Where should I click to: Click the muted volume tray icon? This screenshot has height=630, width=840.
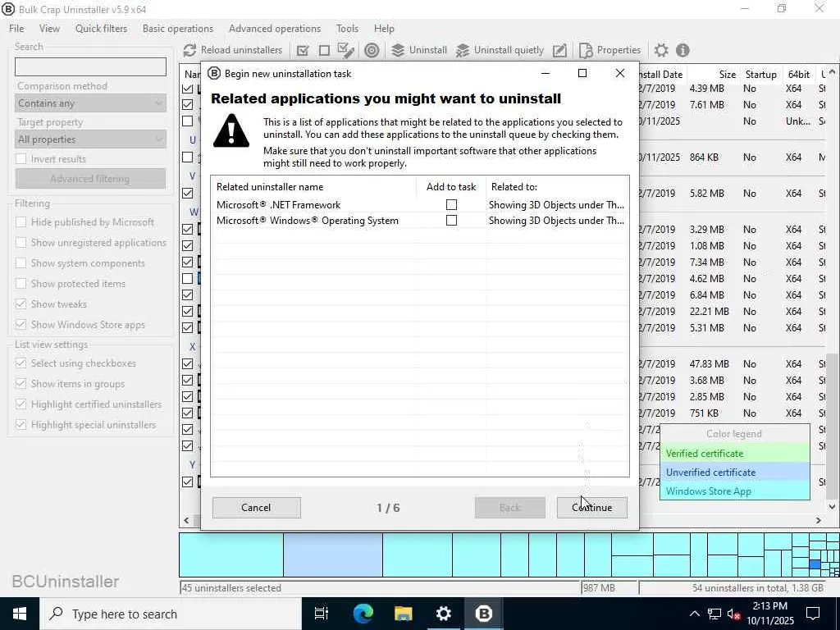(x=733, y=614)
